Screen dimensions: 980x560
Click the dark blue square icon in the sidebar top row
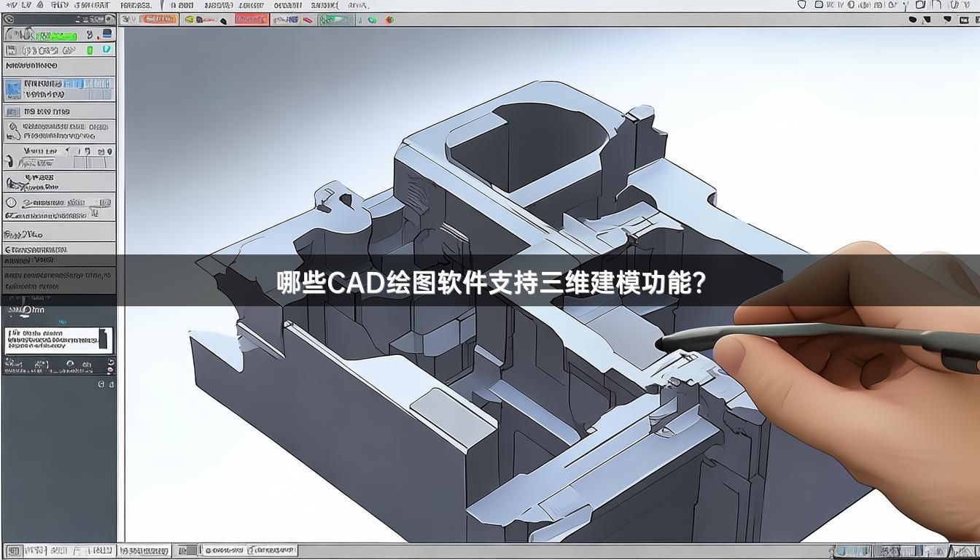[x=107, y=34]
